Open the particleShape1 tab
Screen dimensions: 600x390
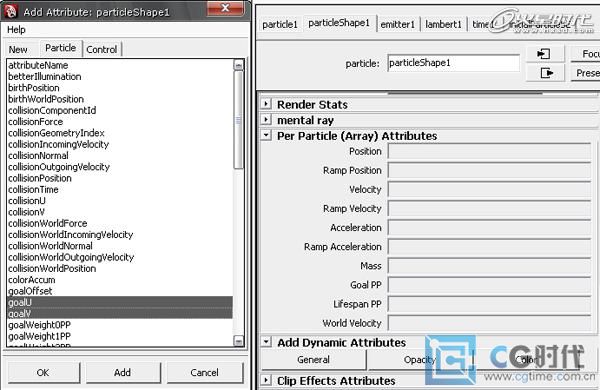pos(339,23)
